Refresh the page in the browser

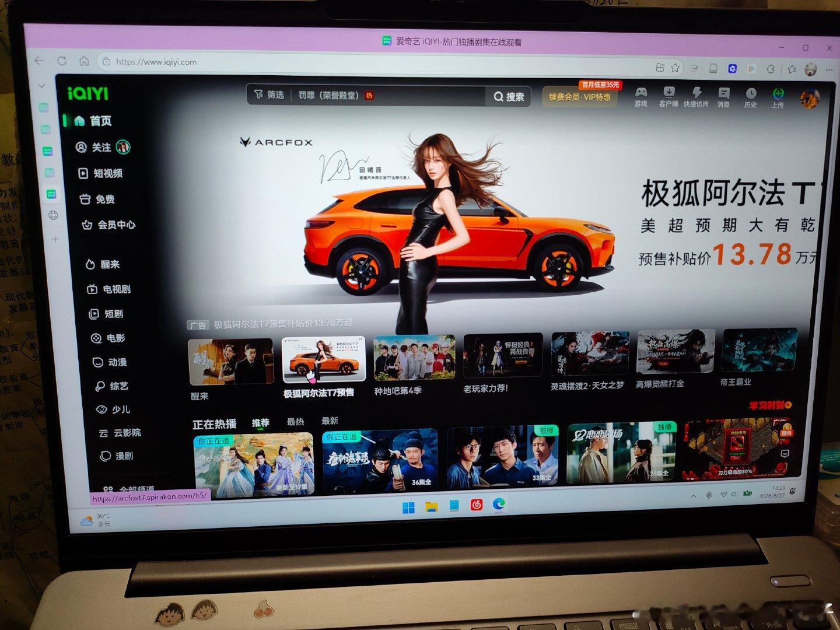(62, 61)
